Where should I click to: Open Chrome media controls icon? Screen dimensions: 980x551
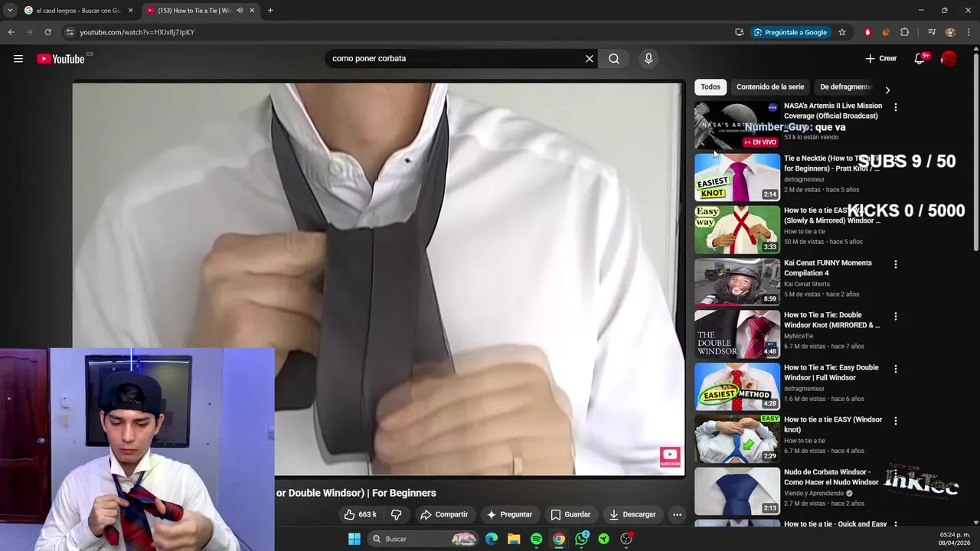tap(932, 32)
